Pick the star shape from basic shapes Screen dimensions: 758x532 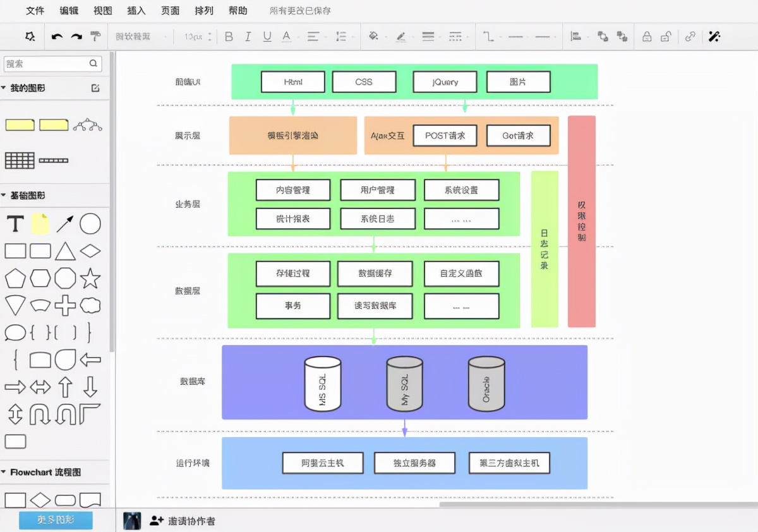pyautogui.click(x=90, y=278)
